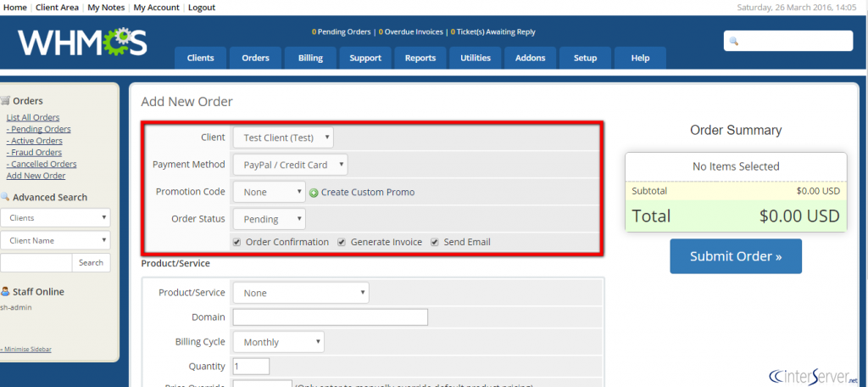The image size is (868, 387).
Task: Click the Add New Order sidebar link
Action: [36, 176]
